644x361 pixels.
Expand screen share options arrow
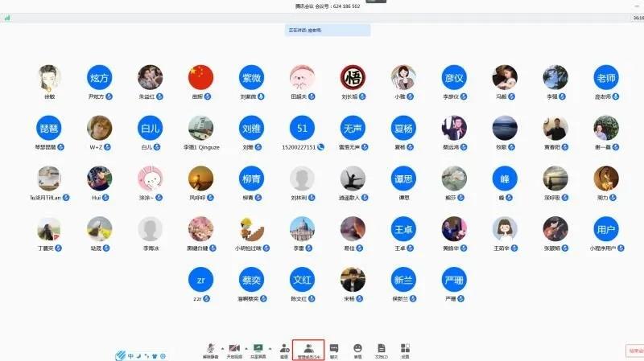[x=270, y=347]
